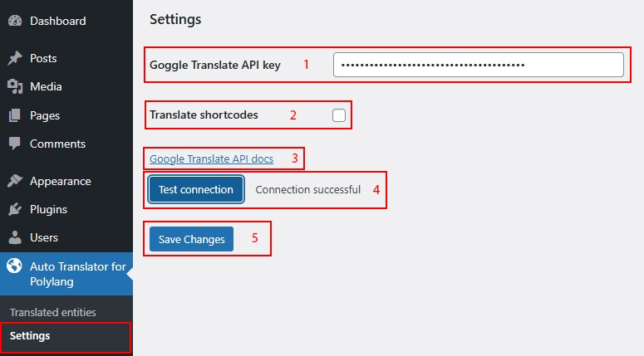Click the Pages document icon
The image size is (644, 356).
point(15,115)
